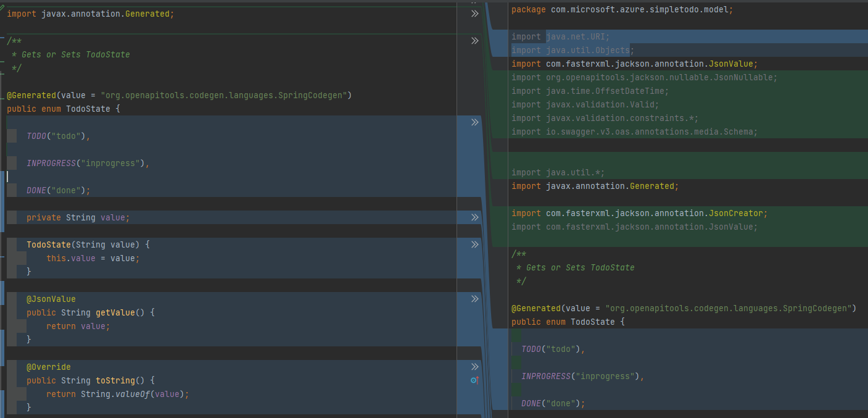Click 'TodoState(String value) {' constructor line

pos(88,245)
